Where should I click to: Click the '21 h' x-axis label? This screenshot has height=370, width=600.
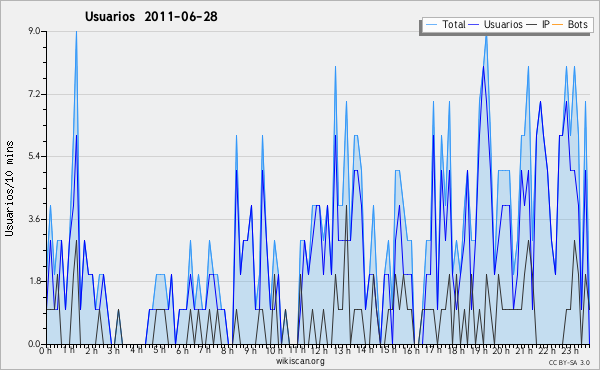(x=524, y=350)
